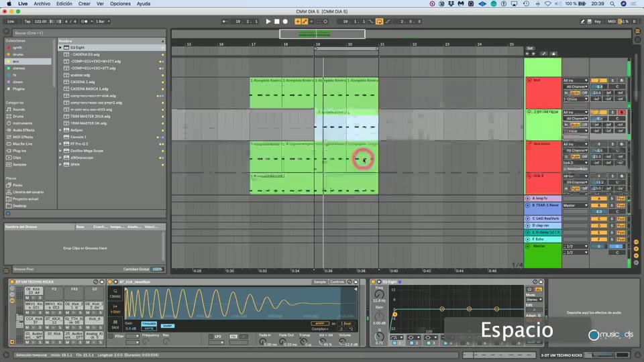Open the MIDI Effects category
The width and height of the screenshot is (644, 362).
pyautogui.click(x=28, y=137)
